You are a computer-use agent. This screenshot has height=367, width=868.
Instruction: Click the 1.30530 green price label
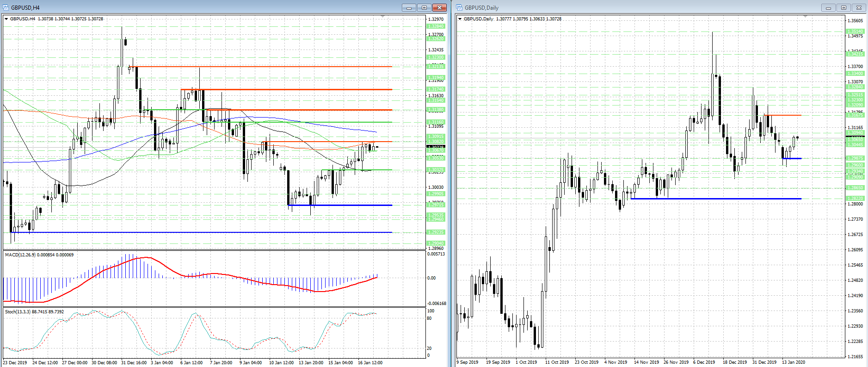tap(436, 158)
